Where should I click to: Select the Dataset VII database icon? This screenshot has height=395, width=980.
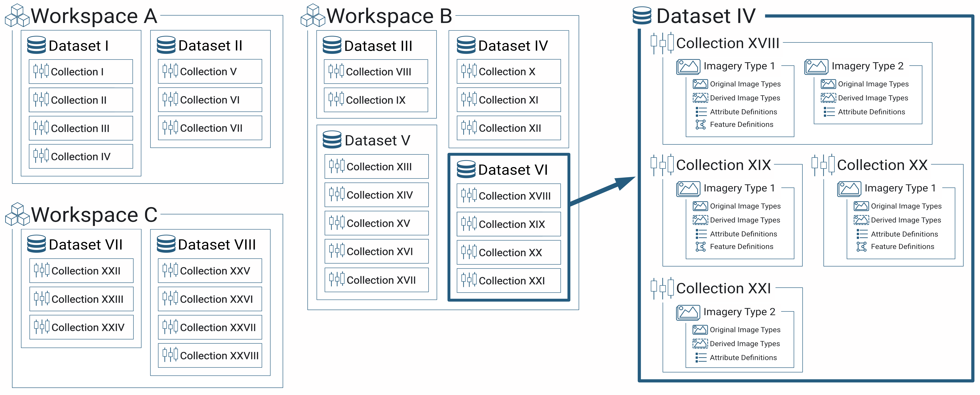click(37, 244)
